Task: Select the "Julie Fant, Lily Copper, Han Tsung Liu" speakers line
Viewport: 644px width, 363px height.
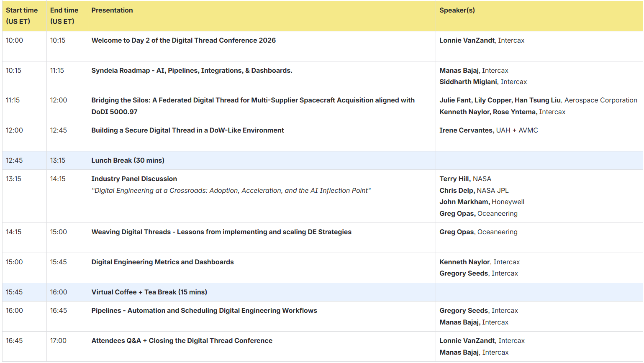Action: click(538, 100)
